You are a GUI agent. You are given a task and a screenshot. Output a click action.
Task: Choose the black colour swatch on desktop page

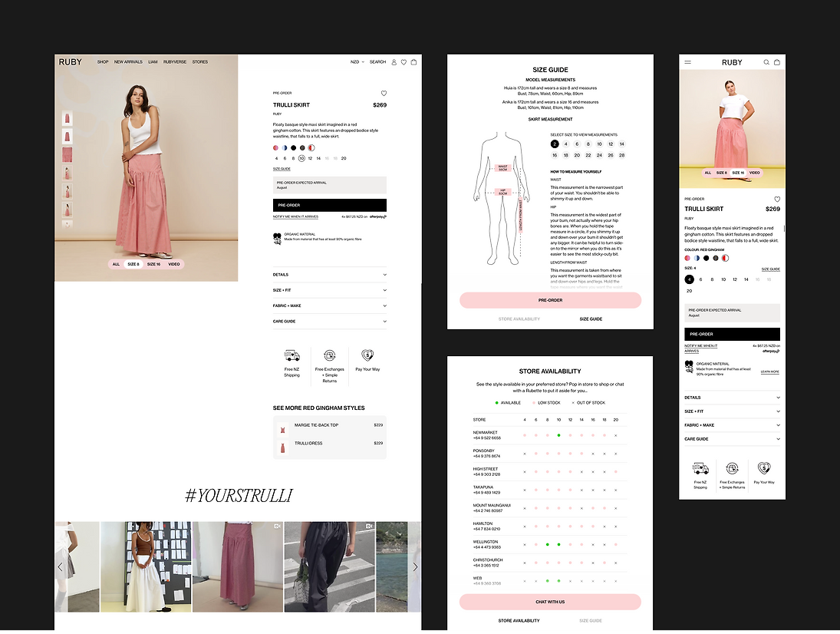(x=294, y=147)
